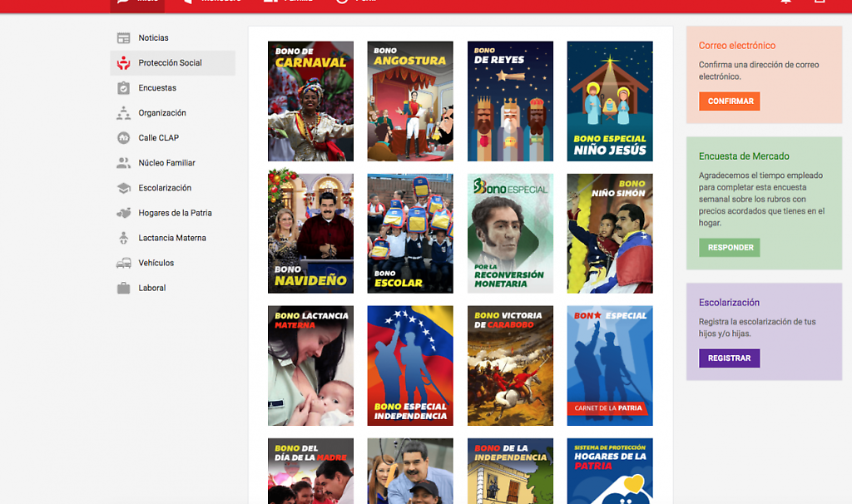Image resolution: width=852 pixels, height=504 pixels.
Task: Click the Núcleo Familiar people icon
Action: [123, 163]
